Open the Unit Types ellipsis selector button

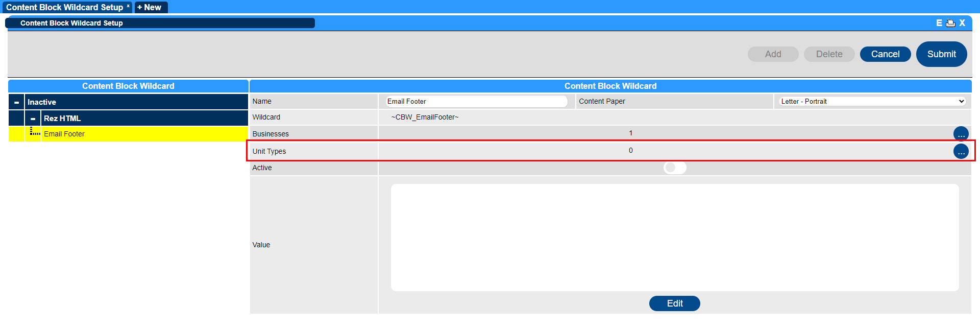tap(961, 151)
